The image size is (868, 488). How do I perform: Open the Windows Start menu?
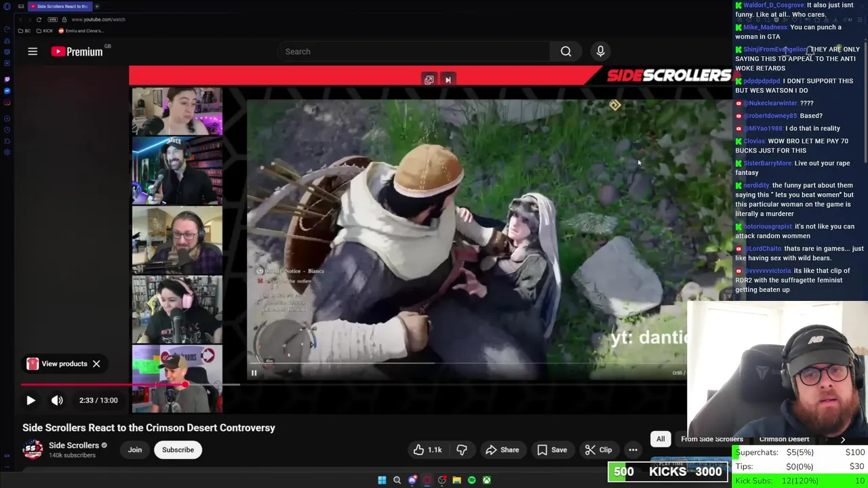pos(382,481)
